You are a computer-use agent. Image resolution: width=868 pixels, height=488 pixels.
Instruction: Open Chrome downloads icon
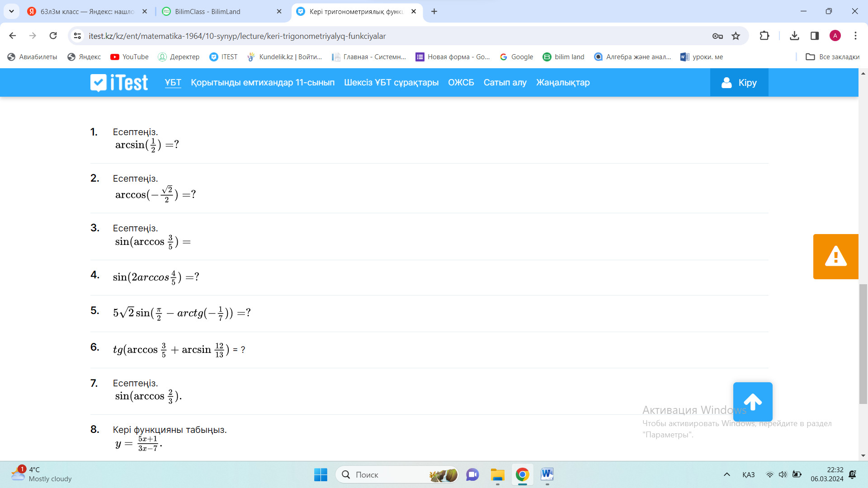coord(794,36)
